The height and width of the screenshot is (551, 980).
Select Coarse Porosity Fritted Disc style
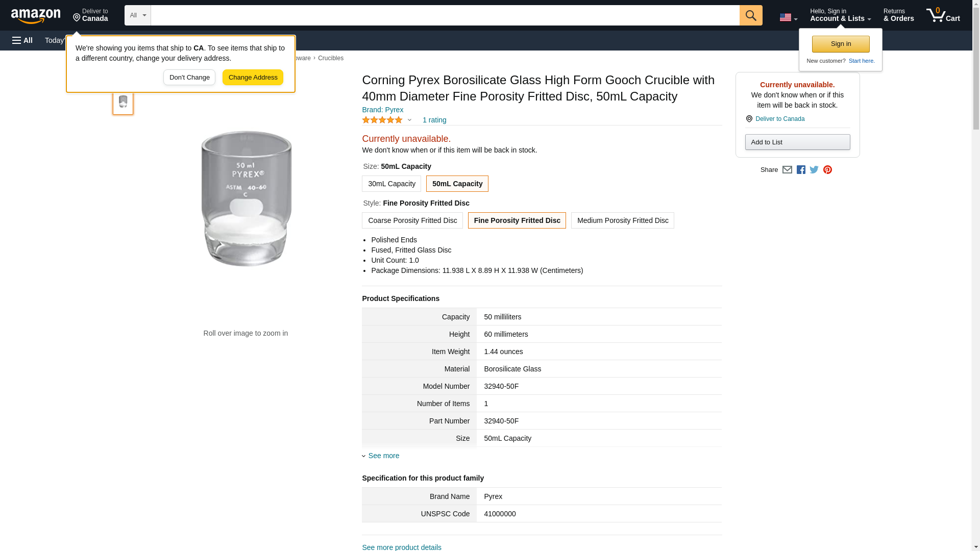pos(412,220)
